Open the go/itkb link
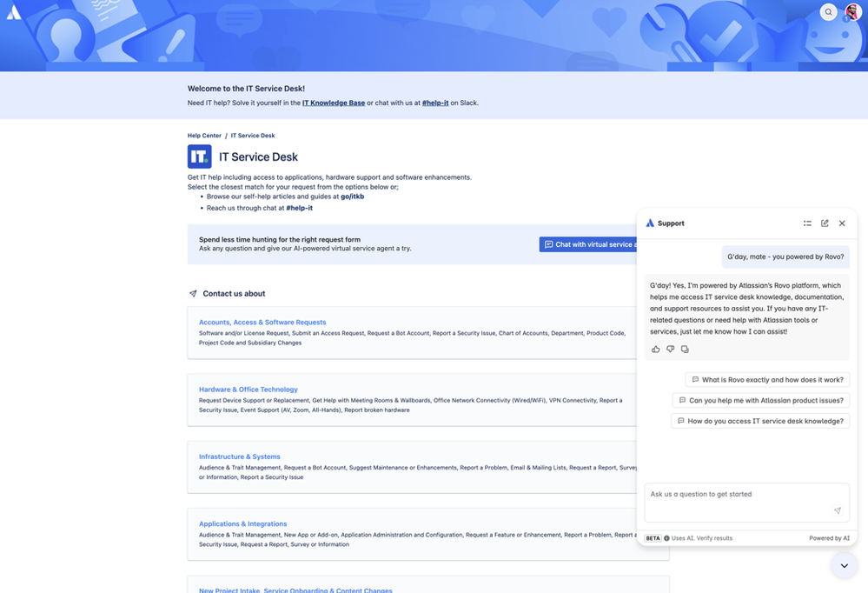The height and width of the screenshot is (593, 868). pos(352,197)
